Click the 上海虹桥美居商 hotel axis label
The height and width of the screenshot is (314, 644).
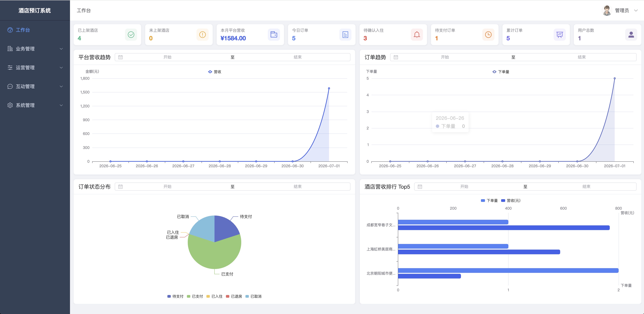click(x=381, y=249)
